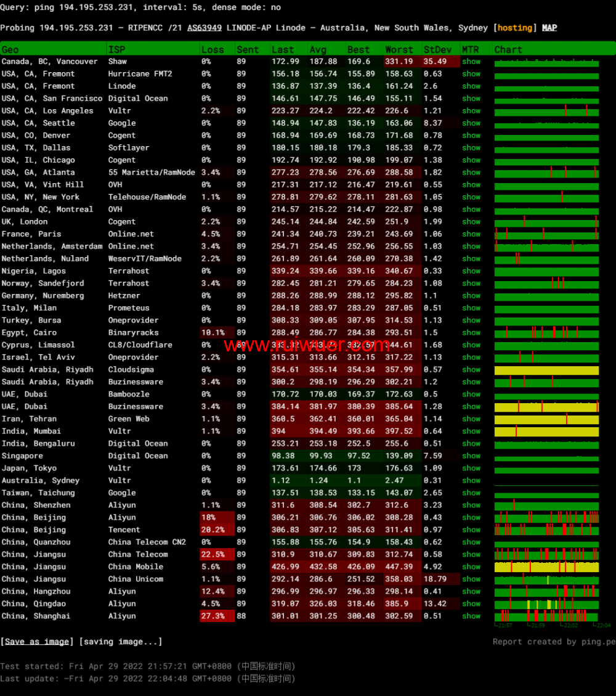The image size is (616, 696).
Task: Click the orange hosting tag
Action: (515, 28)
